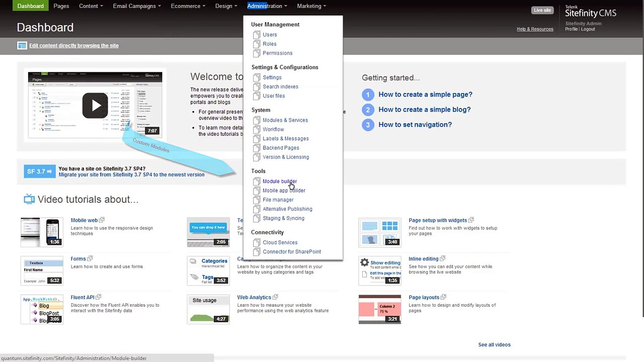This screenshot has height=362, width=644.
Task: Click the SF 3.7 migration badge
Action: [x=39, y=171]
